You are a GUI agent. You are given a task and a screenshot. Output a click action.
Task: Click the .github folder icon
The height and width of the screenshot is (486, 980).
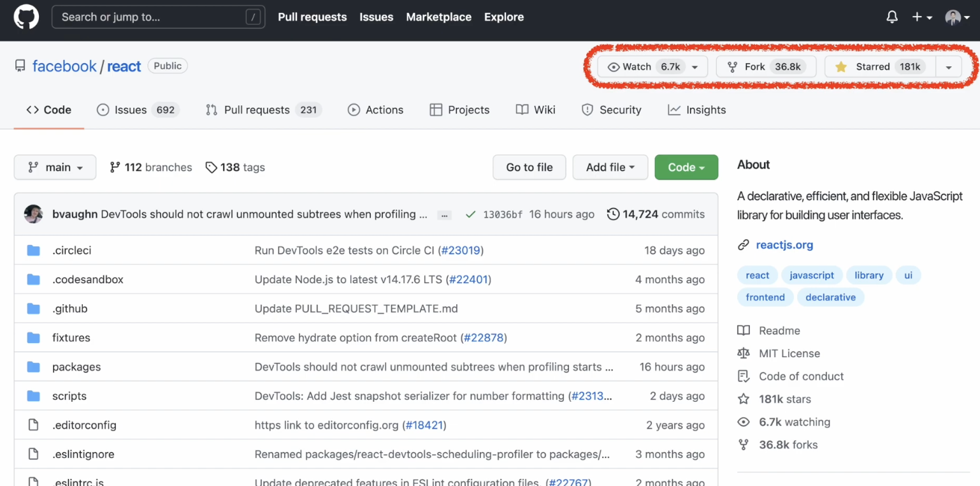34,309
